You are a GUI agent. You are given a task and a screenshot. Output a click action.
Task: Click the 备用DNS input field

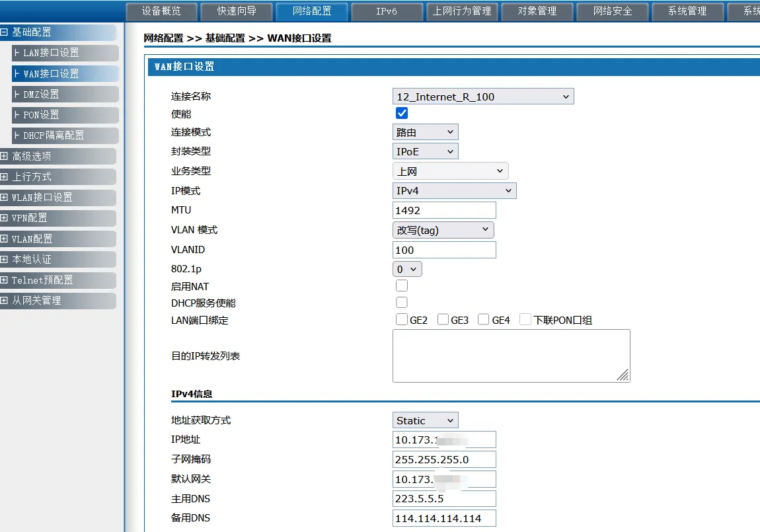coord(444,518)
